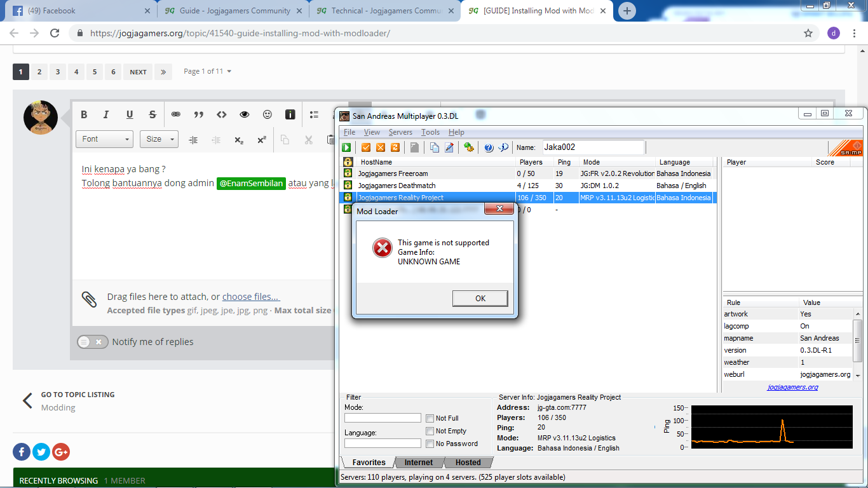Share topic via Facebook round icon
Image resolution: width=868 pixels, height=488 pixels.
click(22, 452)
